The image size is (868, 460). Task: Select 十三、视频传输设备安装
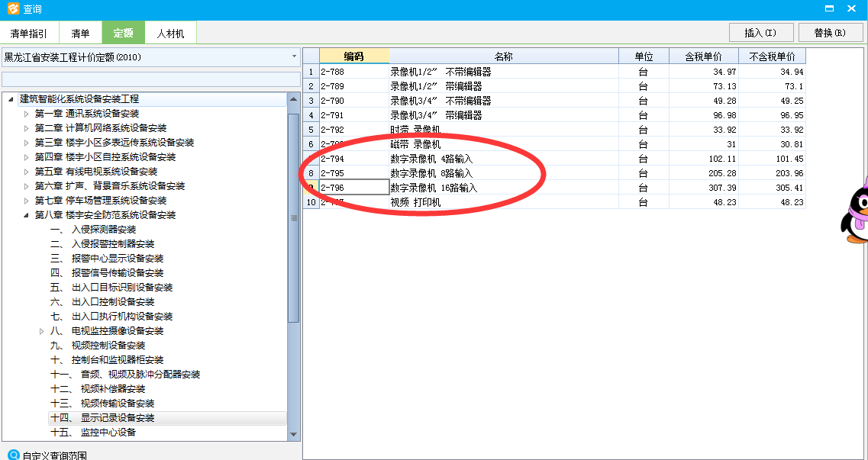coord(102,404)
